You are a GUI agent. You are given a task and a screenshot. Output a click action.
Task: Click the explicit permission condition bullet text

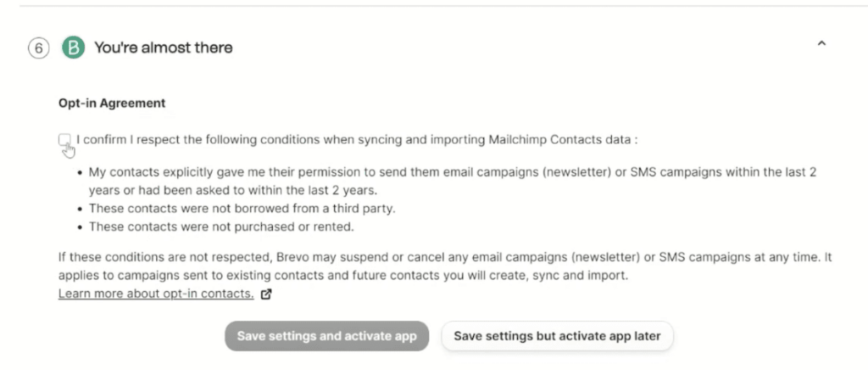coord(453,181)
